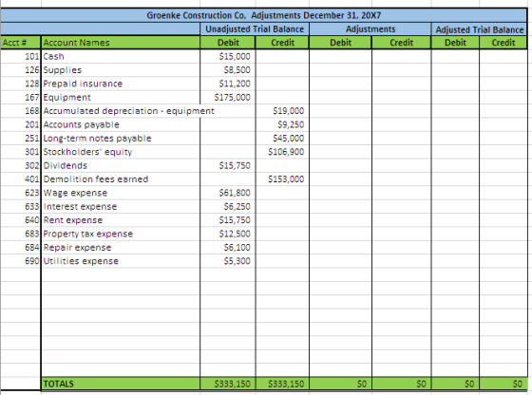
Task: Click Demolition fees earned credit $153,000
Action: click(x=282, y=179)
